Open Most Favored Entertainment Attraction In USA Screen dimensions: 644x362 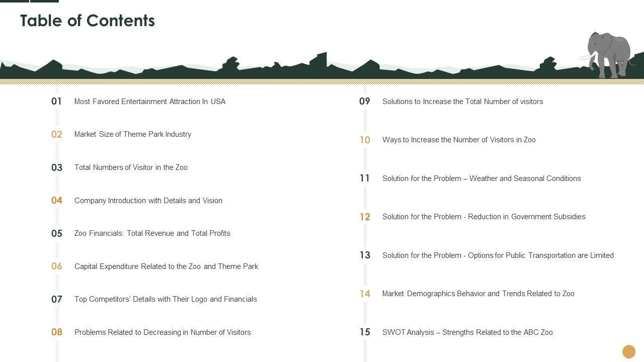149,102
